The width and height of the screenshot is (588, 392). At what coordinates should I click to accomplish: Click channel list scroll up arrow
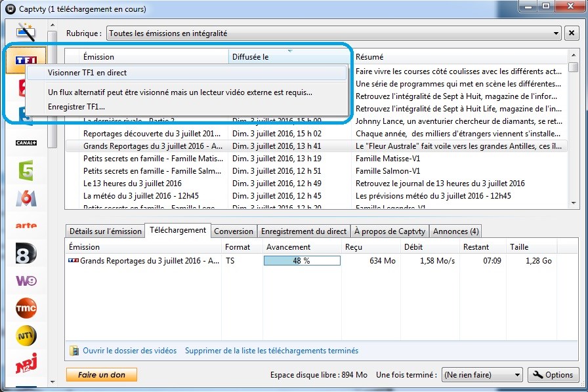pyautogui.click(x=52, y=25)
